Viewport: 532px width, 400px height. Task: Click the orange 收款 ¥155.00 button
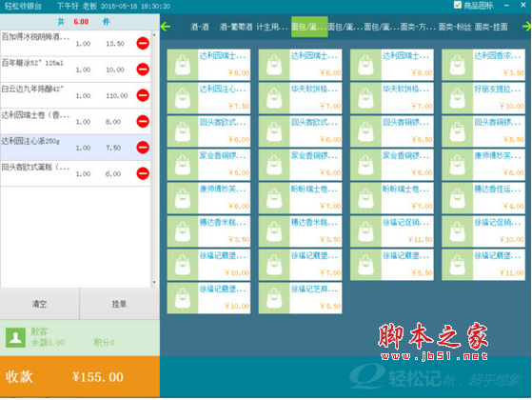(80, 376)
